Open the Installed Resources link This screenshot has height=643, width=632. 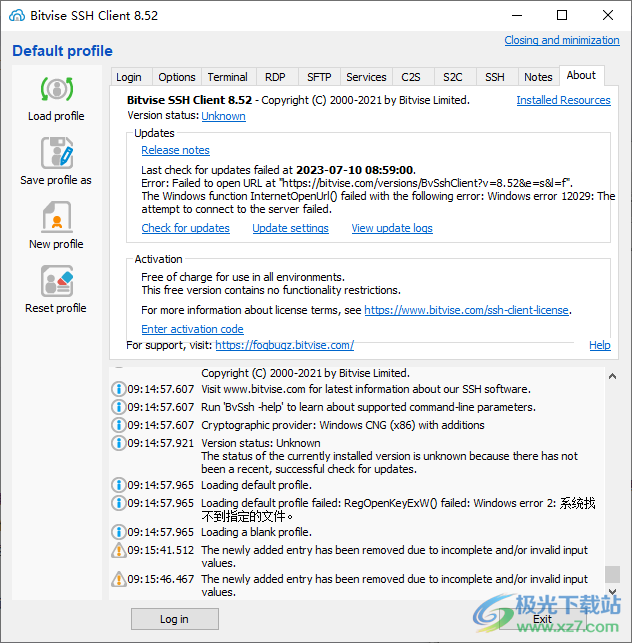point(564,100)
